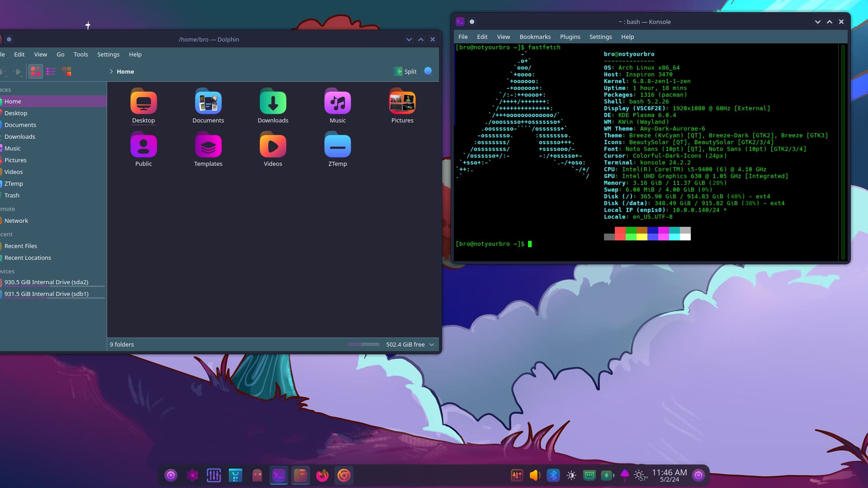The image size is (868, 488).
Task: Switch Dolphin to Compact view mode
Action: 51,71
